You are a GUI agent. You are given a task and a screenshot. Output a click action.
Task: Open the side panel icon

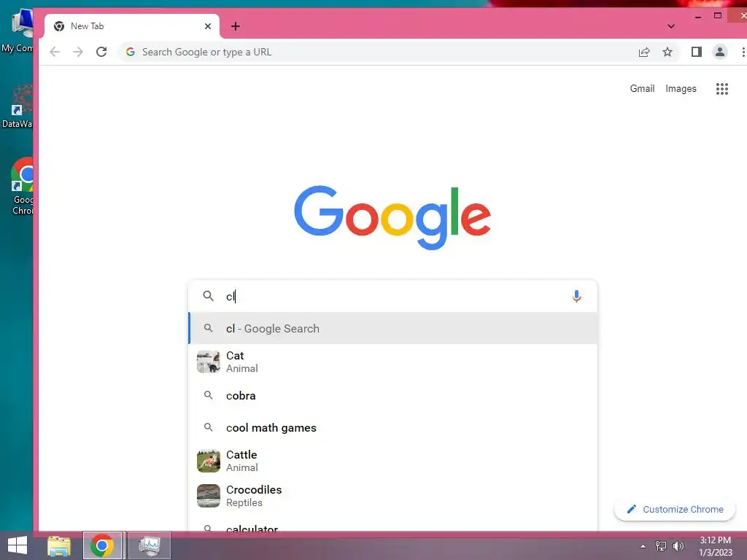pos(697,52)
